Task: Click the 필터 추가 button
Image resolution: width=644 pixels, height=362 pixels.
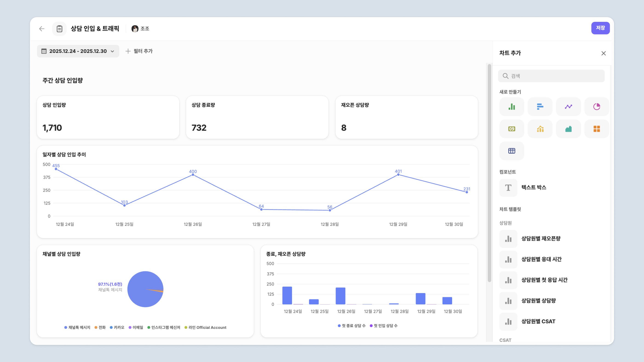Action: [139, 51]
